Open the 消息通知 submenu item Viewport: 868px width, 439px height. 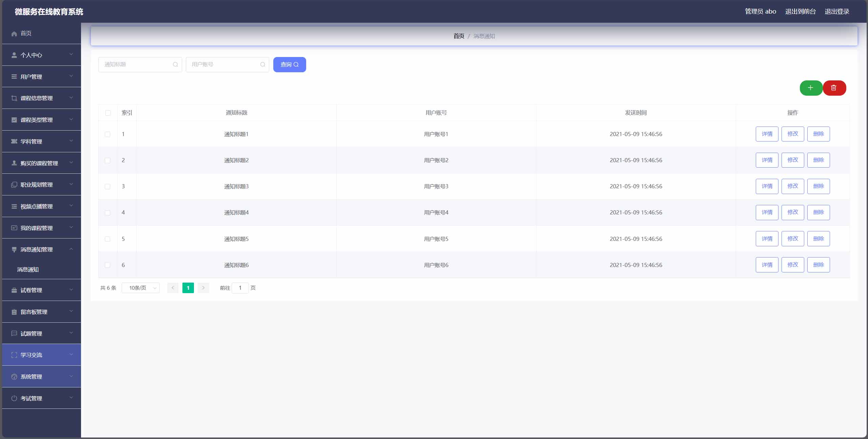41,269
